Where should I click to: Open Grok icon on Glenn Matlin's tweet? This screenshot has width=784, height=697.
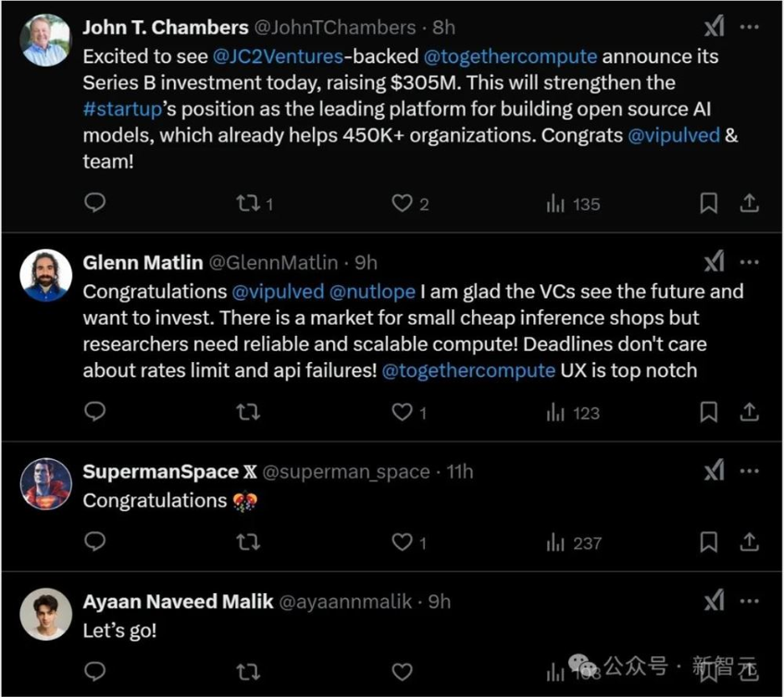[x=714, y=263]
